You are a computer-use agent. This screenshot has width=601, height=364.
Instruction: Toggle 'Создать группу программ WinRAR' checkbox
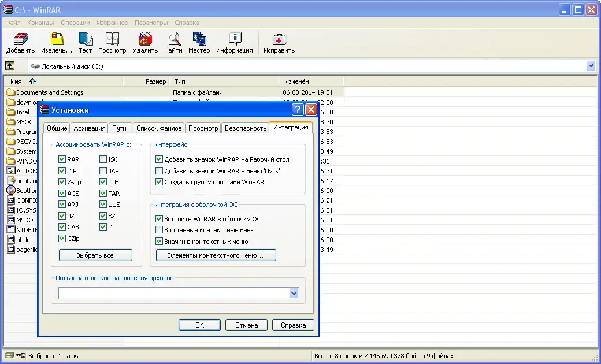159,182
